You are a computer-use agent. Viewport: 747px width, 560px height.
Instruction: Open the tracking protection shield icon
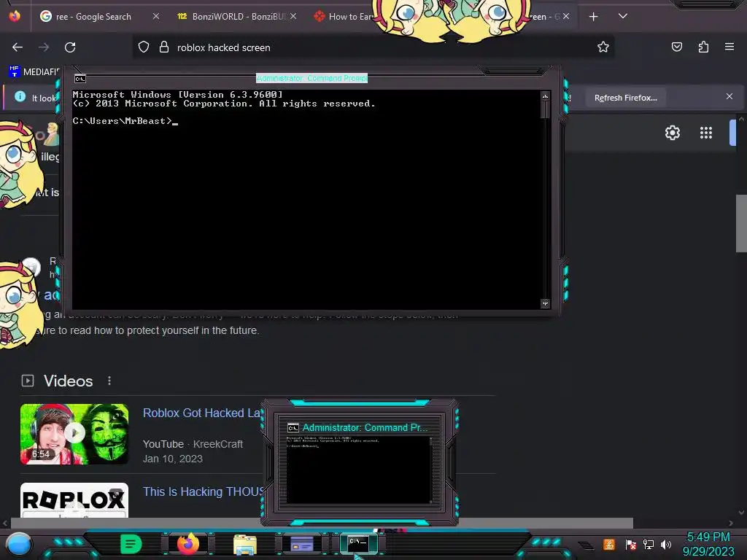144,47
